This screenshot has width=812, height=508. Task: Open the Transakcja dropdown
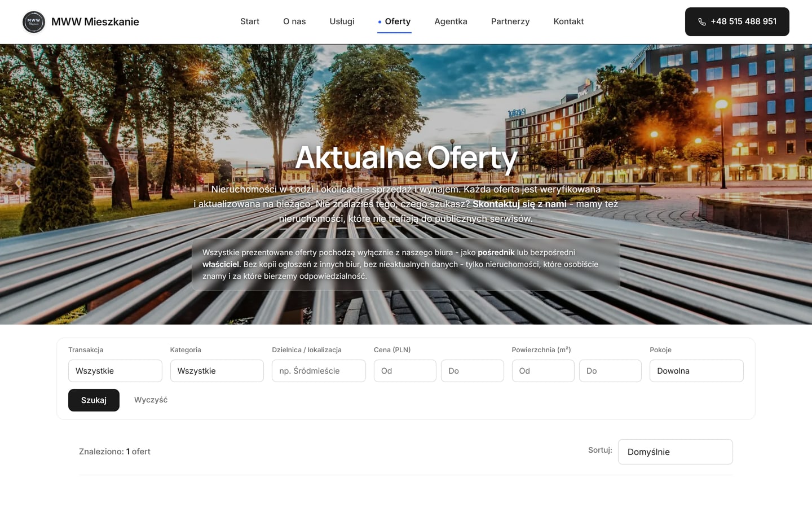[x=115, y=371]
